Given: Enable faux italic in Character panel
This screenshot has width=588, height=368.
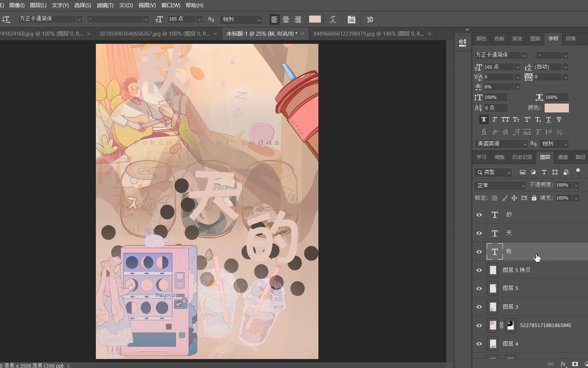Looking at the screenshot, I should (495, 119).
